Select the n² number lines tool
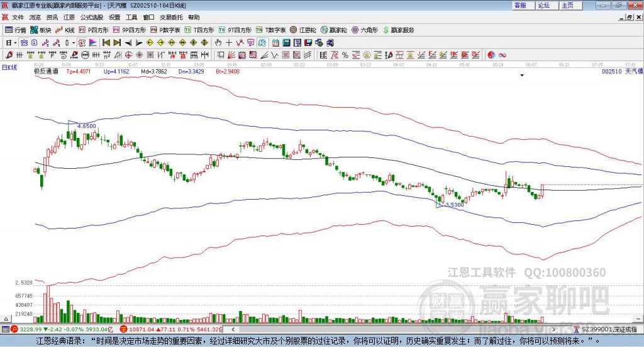 pyautogui.click(x=107, y=55)
